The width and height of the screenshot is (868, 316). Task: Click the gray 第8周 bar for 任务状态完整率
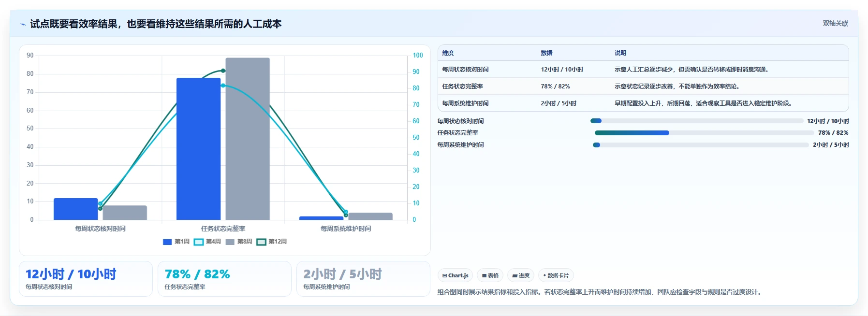[x=248, y=139]
